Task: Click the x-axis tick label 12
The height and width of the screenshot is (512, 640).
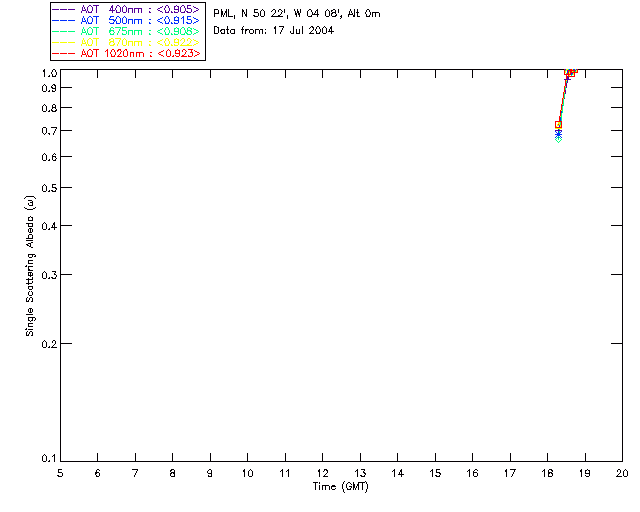Action: (322, 473)
